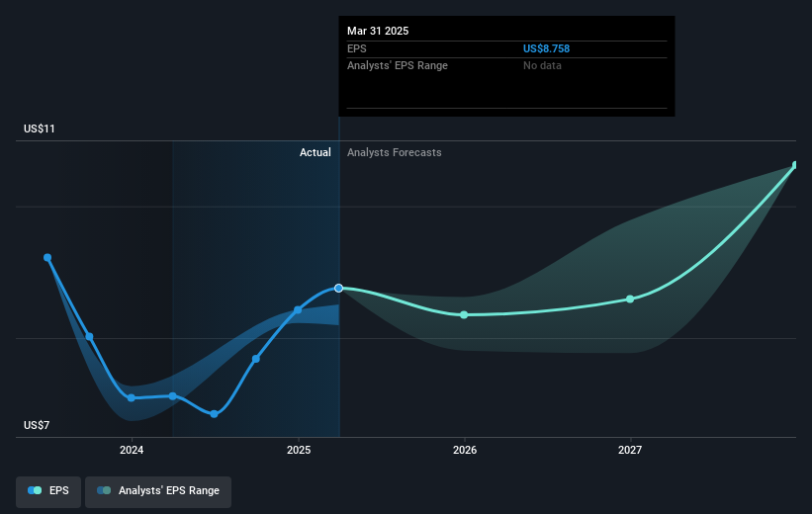The width and height of the screenshot is (812, 514).
Task: Select the lowest EPS data point in mid-2024
Action: [x=214, y=414]
